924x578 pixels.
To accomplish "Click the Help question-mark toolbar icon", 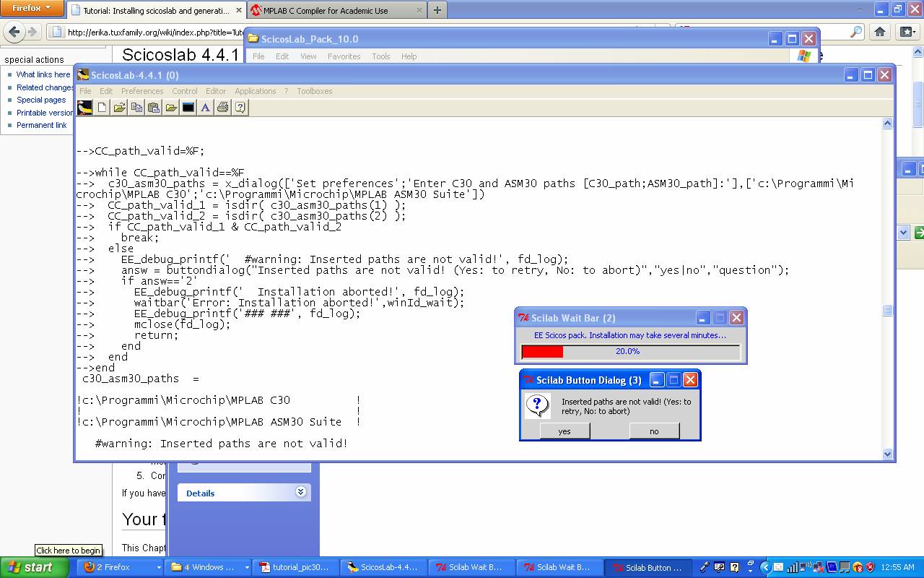I will click(240, 108).
